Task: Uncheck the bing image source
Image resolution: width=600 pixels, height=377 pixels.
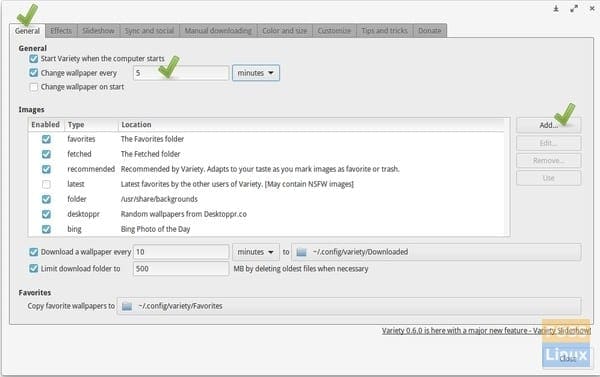Action: point(46,229)
